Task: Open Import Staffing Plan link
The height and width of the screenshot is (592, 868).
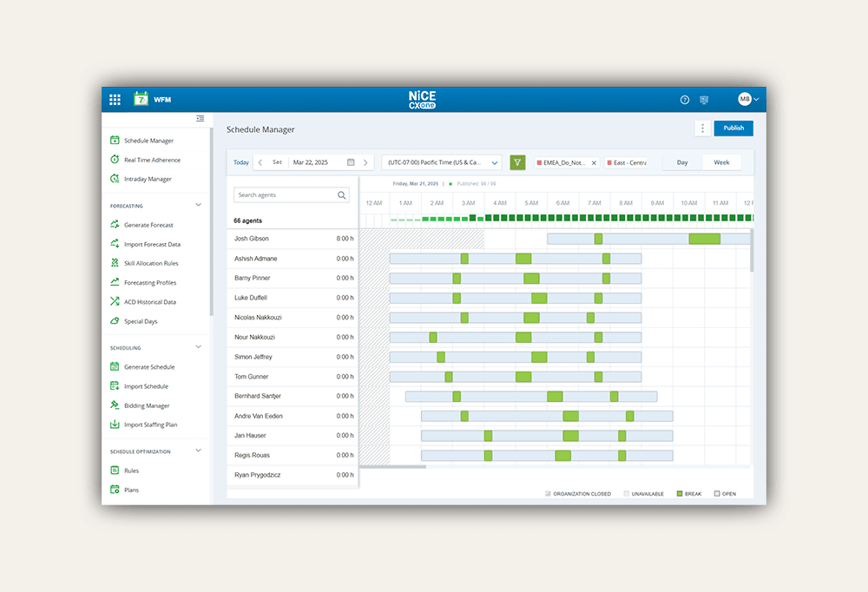Action: click(x=150, y=424)
